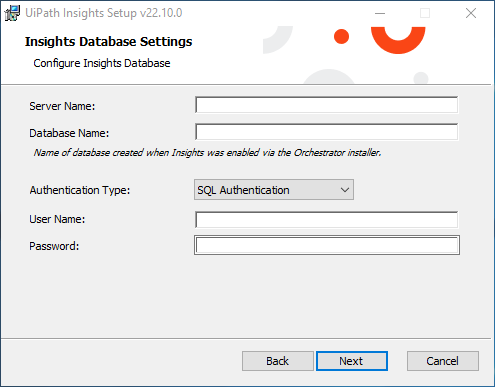Cancel the Insights setup
Image resolution: width=495 pixels, height=387 pixels.
click(443, 361)
